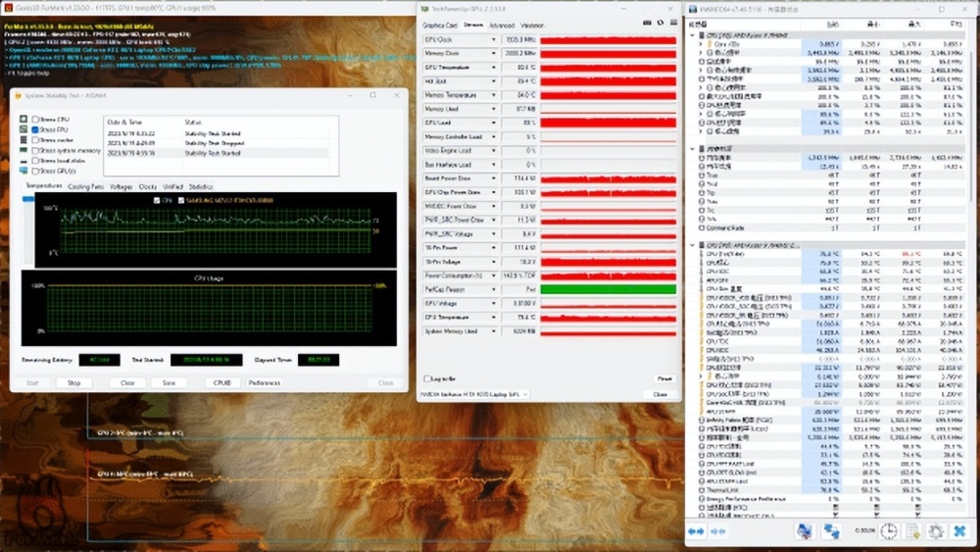This screenshot has height=552, width=980.
Task: Click HWiNFO expand-all blue arrows icon
Action: tap(696, 531)
